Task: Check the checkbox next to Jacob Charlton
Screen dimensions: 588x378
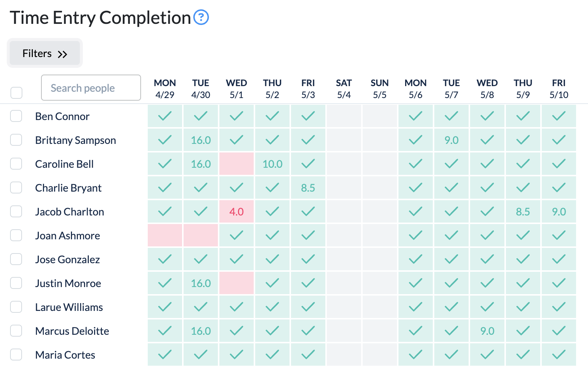Action: pyautogui.click(x=16, y=211)
